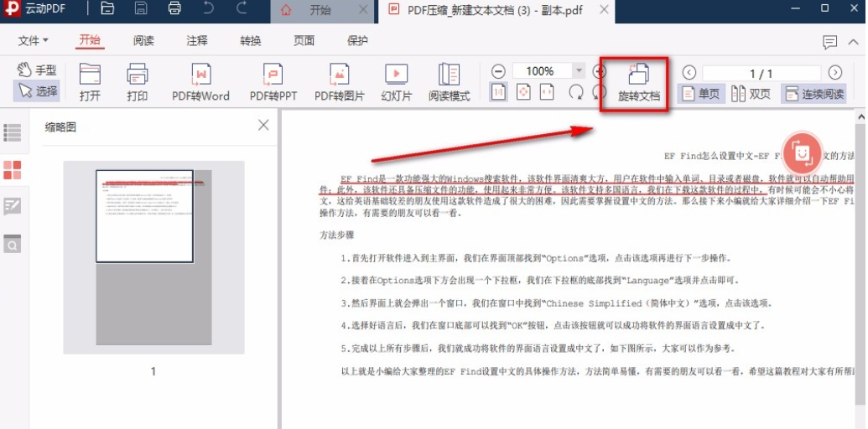868x429 pixels.
Task: Collapse the ribbon with the chevron
Action: pos(853,42)
